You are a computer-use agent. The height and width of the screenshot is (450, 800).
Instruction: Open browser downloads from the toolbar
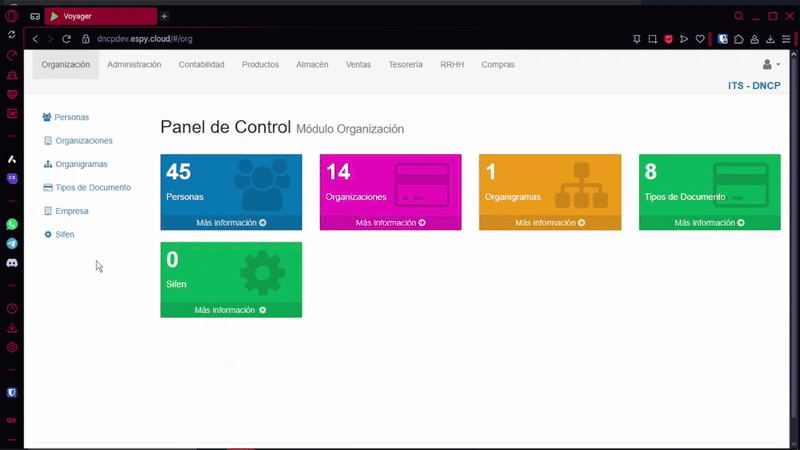(x=770, y=39)
